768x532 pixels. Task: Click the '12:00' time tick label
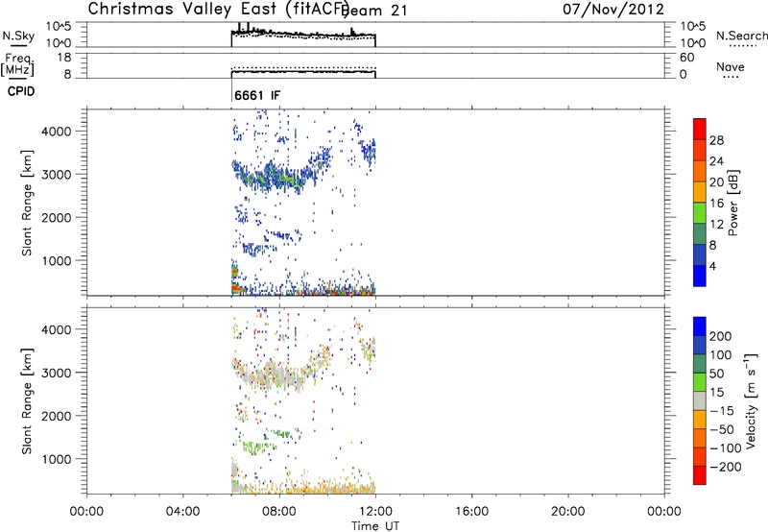375,512
